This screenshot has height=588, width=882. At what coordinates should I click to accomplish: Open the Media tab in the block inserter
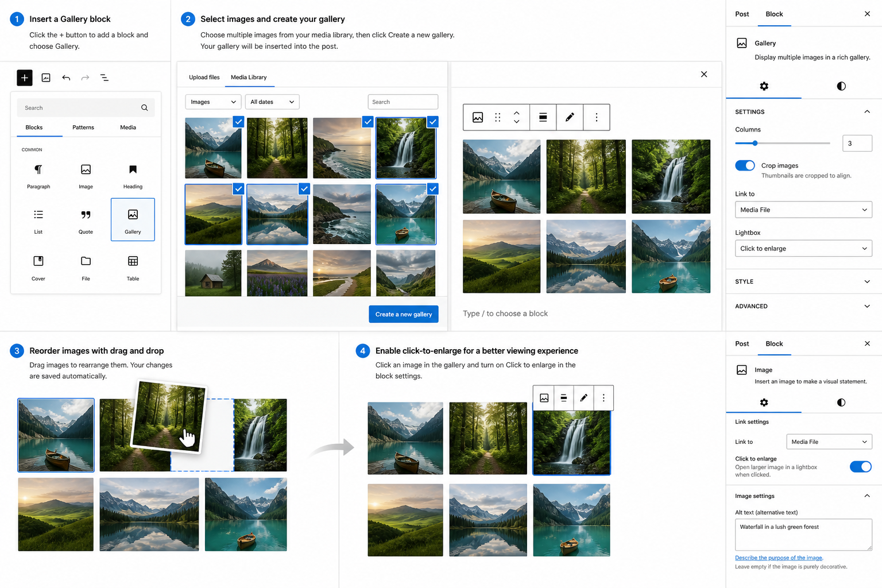click(x=128, y=127)
